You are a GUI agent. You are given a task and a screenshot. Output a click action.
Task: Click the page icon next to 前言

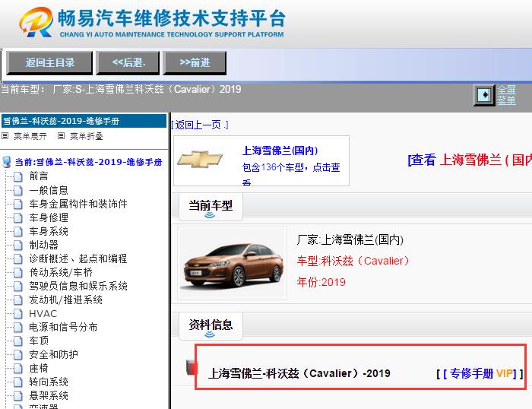(x=18, y=176)
